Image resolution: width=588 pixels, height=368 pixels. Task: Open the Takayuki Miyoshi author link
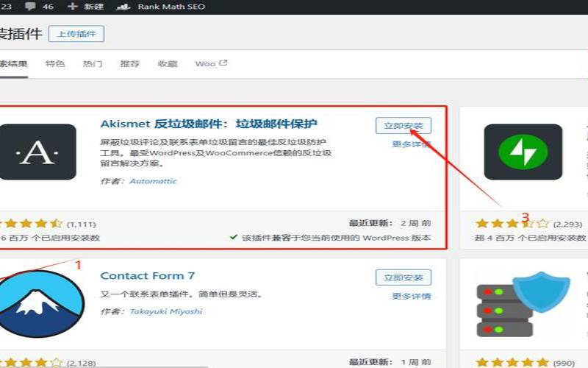coord(166,311)
